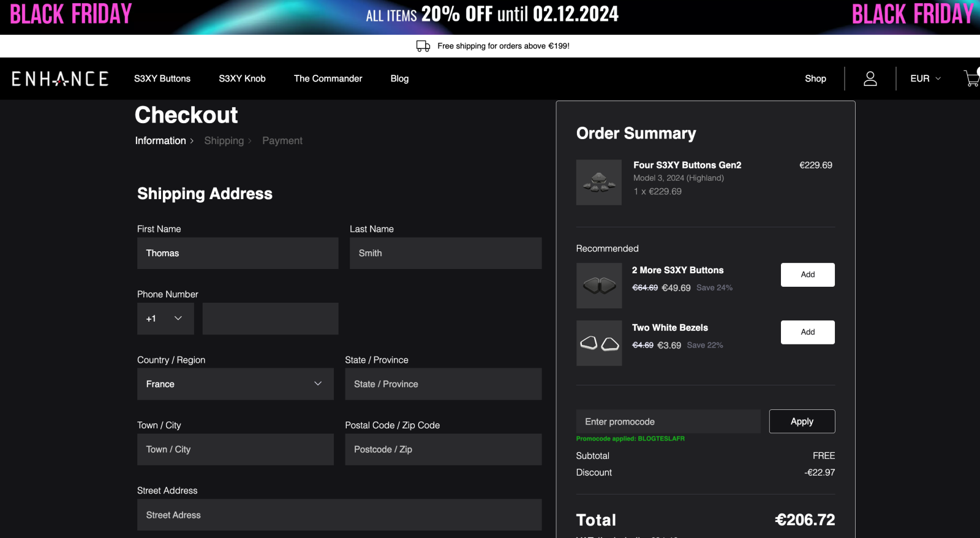
Task: Click the total amount €206.72
Action: pos(805,520)
